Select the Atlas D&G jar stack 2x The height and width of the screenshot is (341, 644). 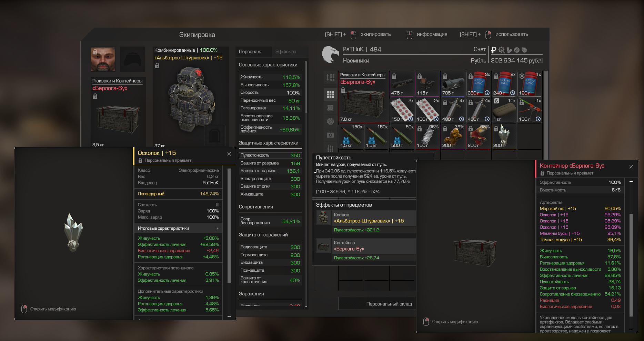[504, 84]
